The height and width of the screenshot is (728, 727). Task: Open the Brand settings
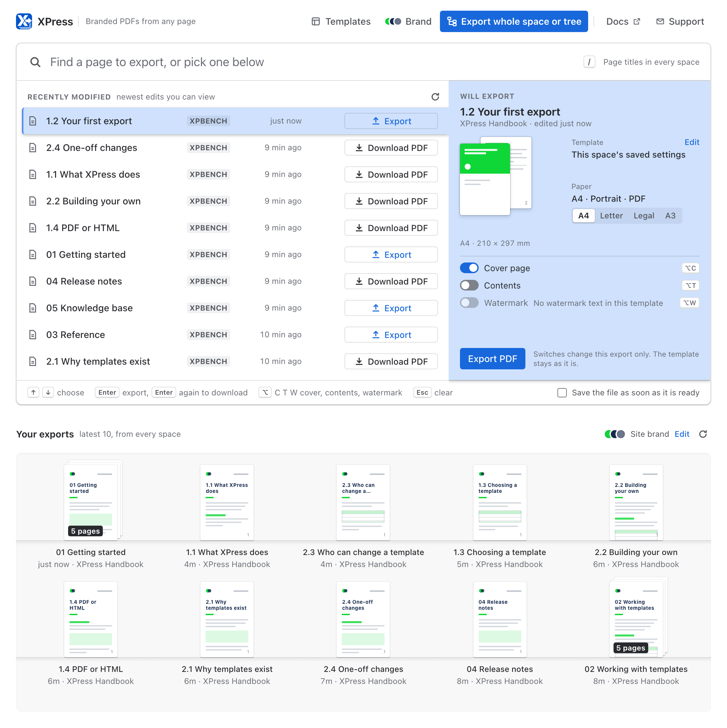point(408,21)
